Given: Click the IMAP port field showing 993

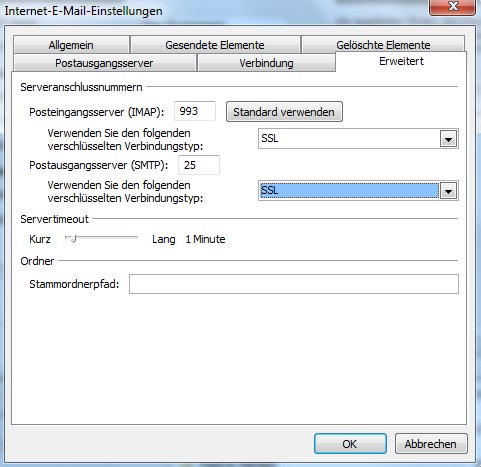Looking at the screenshot, I should 195,111.
